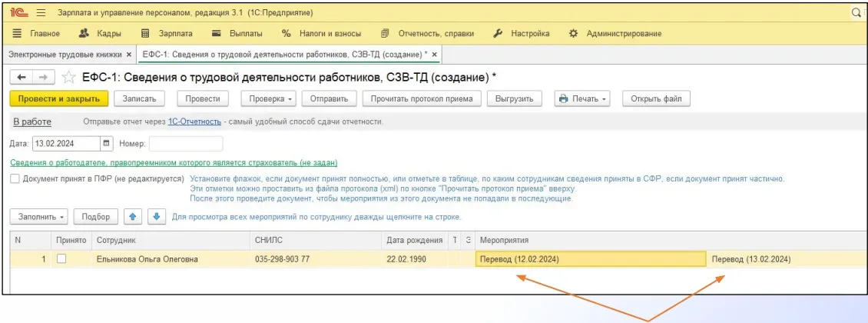Open the Администрирование section
This screenshot has width=868, height=323.
[x=615, y=33]
